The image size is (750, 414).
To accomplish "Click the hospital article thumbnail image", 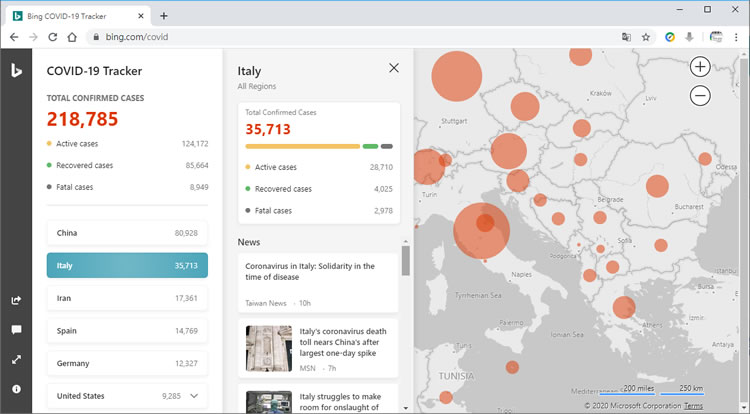I will tap(269, 402).
